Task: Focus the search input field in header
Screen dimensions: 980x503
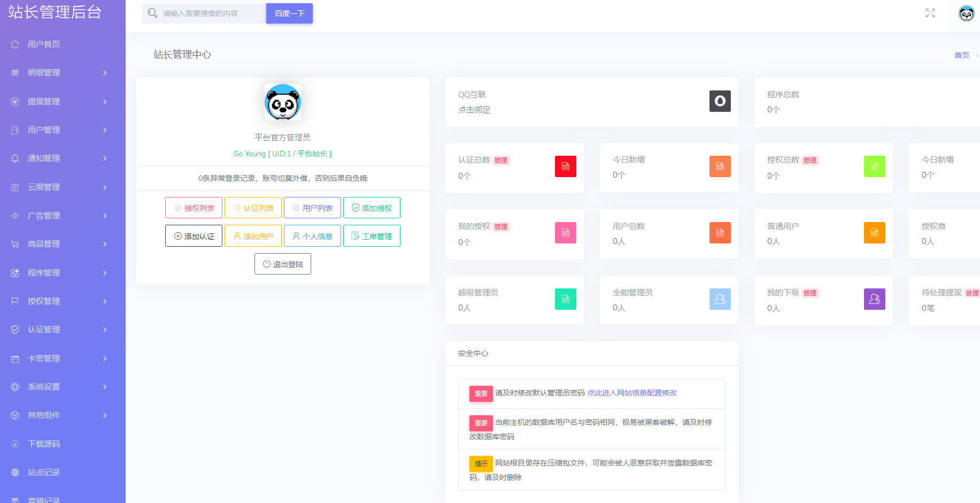Action: 204,13
